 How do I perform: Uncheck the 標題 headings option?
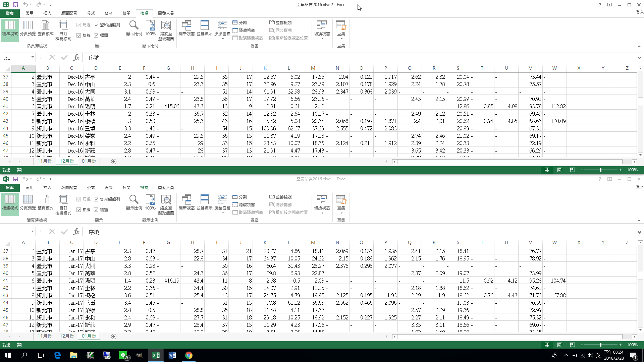point(97,35)
